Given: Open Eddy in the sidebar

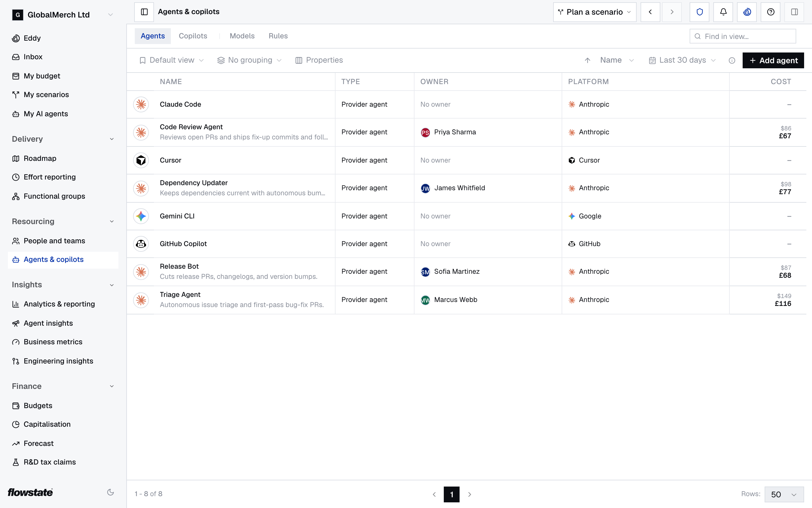Looking at the screenshot, I should (x=63, y=38).
